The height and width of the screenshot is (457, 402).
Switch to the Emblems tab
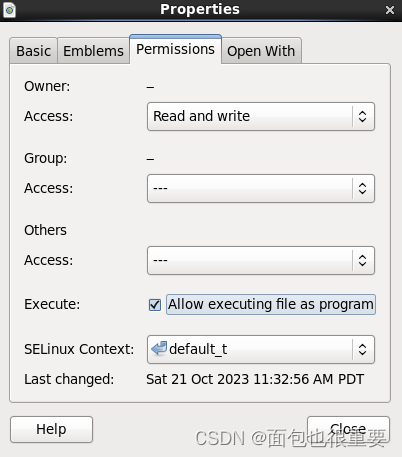pyautogui.click(x=93, y=51)
